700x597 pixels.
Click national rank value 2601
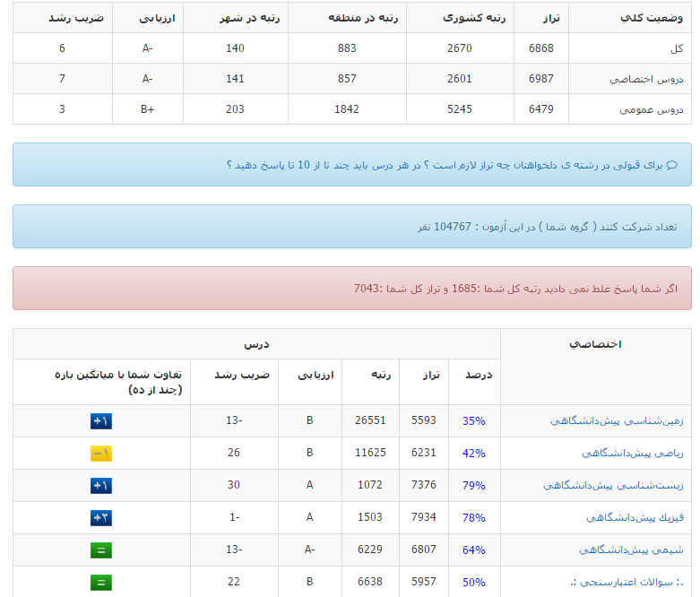pos(460,79)
